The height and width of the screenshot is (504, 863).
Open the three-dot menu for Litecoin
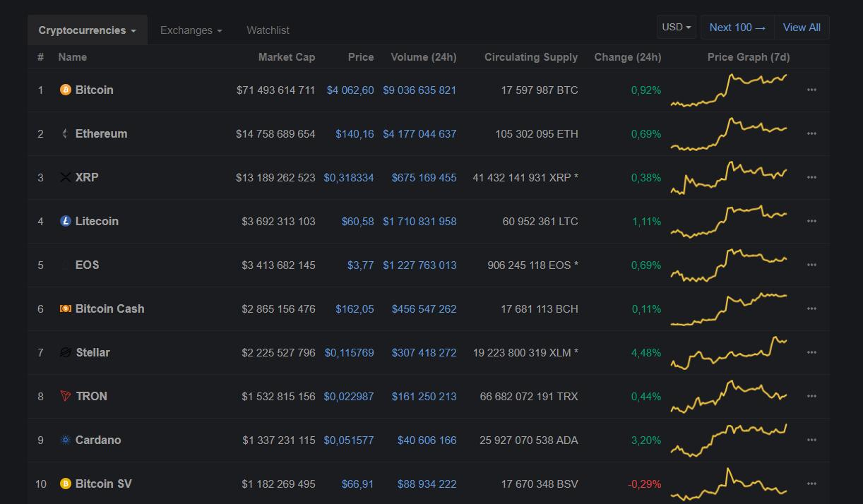(811, 221)
